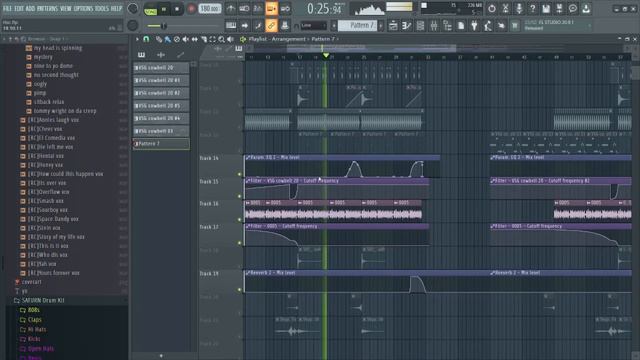Viewport: 640px width, 360px height.
Task: Open the FILE menu
Action: (7, 9)
